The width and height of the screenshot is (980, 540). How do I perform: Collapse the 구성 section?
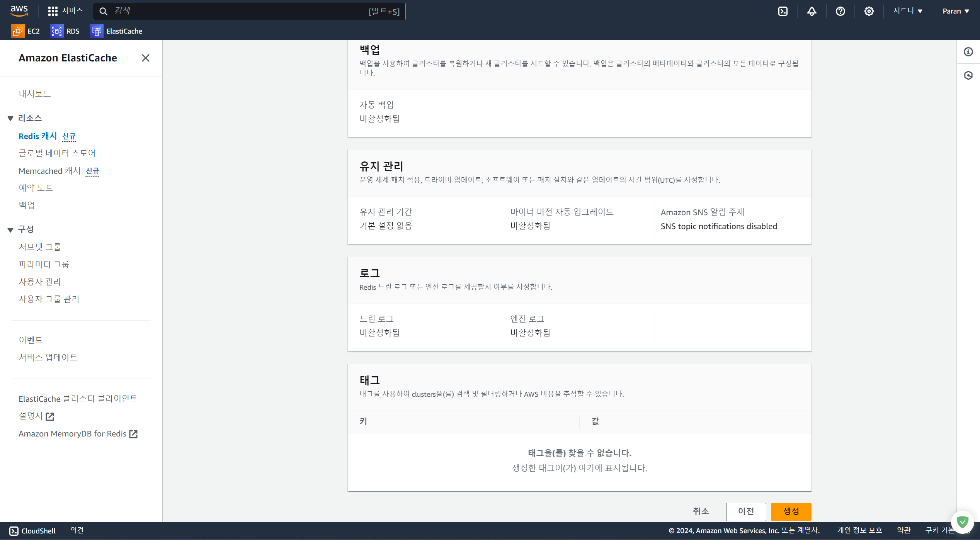[x=10, y=230]
